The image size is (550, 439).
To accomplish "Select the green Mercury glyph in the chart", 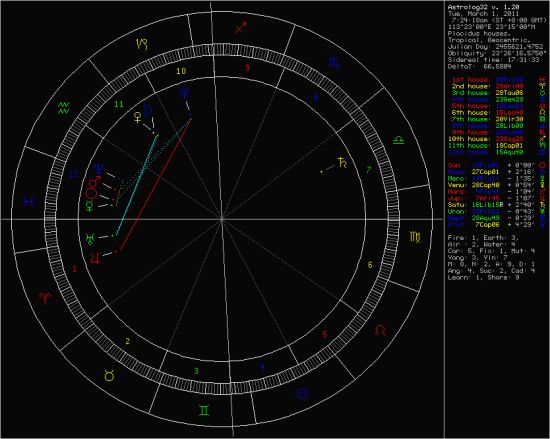I will click(x=90, y=207).
